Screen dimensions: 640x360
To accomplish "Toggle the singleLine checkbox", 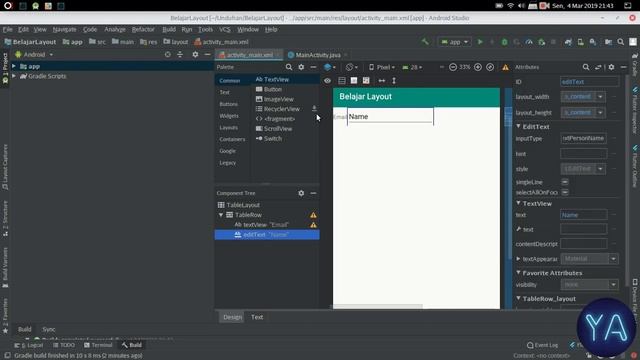I will [565, 182].
